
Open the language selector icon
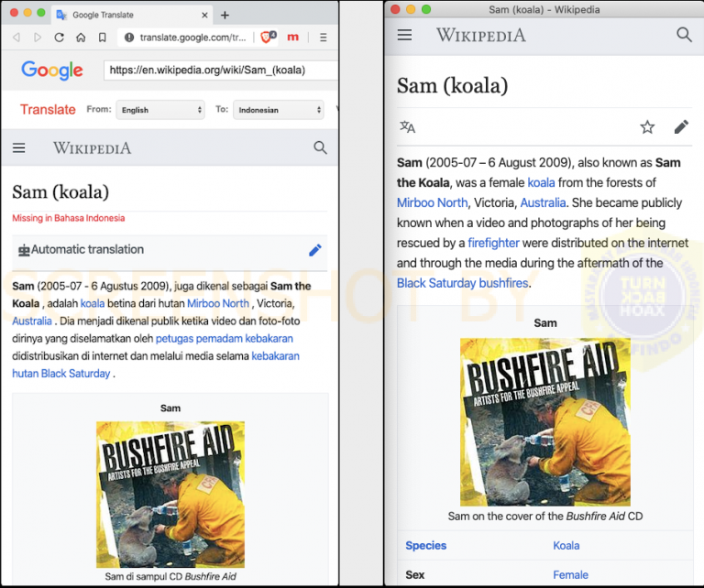click(408, 127)
